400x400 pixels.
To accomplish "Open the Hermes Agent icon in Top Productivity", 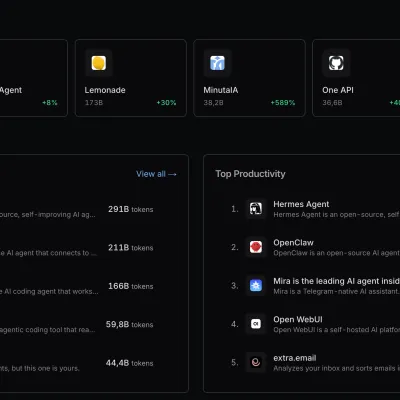I will tap(256, 209).
